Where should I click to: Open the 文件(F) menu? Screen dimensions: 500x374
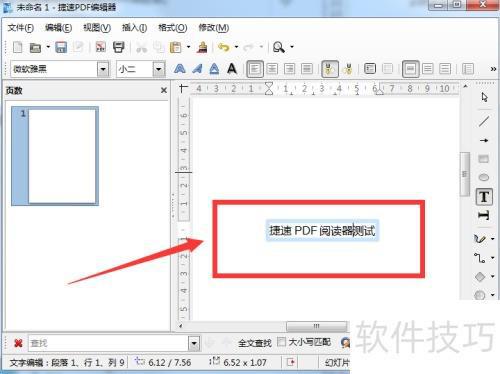coord(21,28)
